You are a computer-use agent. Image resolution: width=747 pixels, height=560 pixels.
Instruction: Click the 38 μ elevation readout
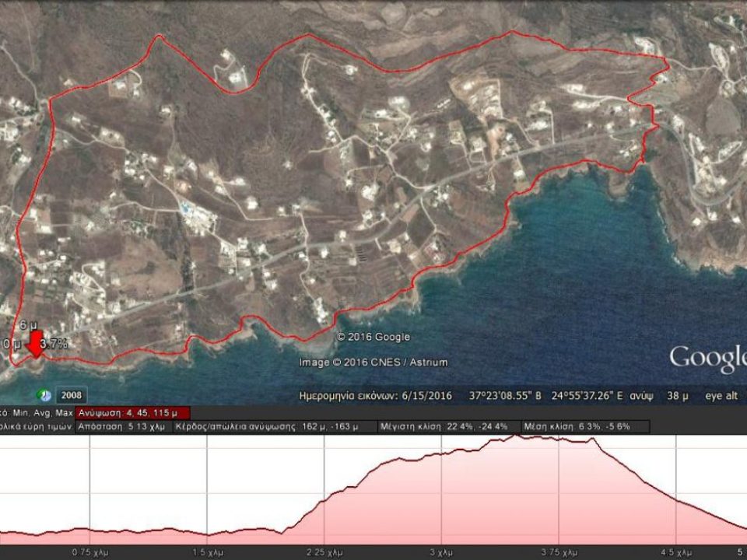[678, 396]
